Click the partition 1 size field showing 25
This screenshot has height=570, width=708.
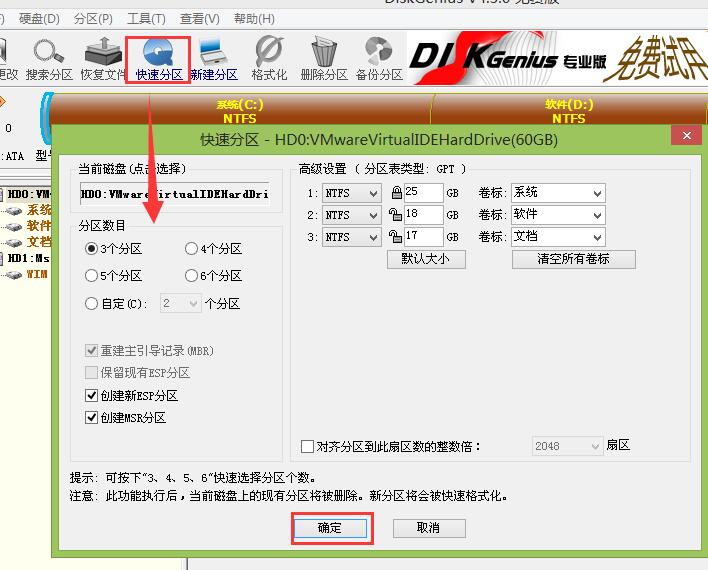point(424,193)
